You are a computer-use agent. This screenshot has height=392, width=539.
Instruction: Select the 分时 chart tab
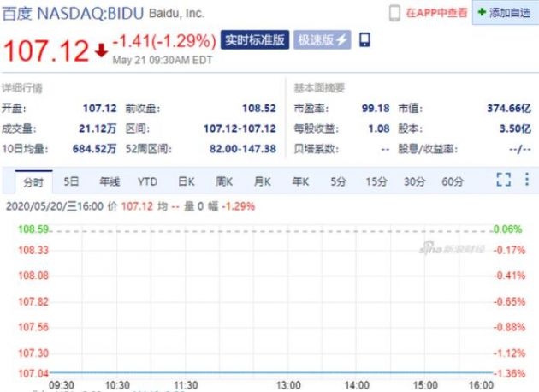[33, 181]
